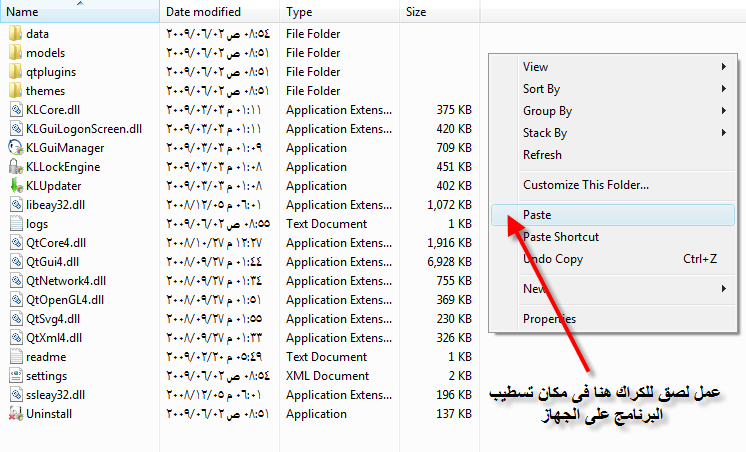This screenshot has width=746, height=452.
Task: Click the QtXml4.dll file icon
Action: (x=16, y=338)
